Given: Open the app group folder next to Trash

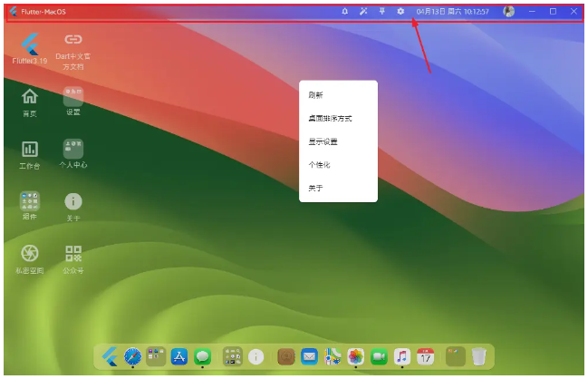Looking at the screenshot, I should (x=455, y=356).
